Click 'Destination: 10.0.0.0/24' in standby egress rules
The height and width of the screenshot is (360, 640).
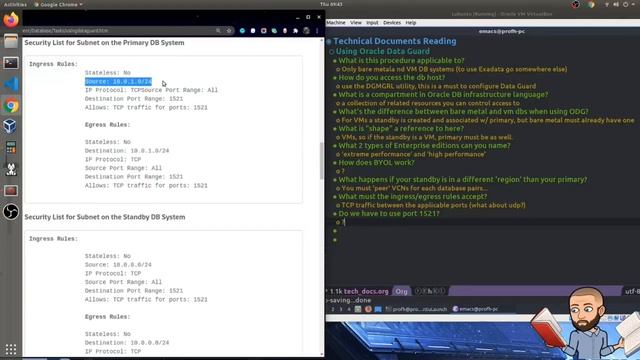tap(127, 343)
